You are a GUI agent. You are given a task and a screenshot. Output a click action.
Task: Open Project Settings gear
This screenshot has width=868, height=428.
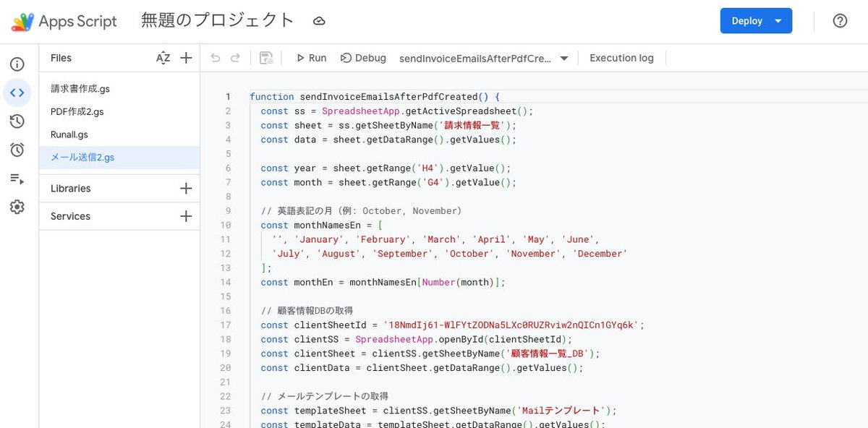[x=17, y=207]
